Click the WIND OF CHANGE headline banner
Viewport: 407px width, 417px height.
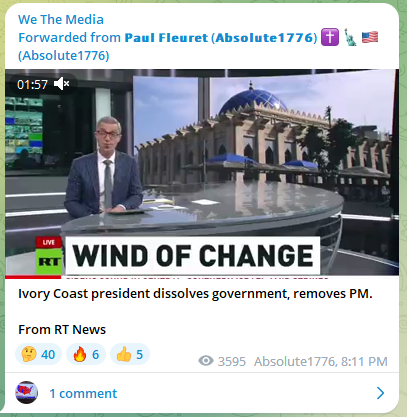click(x=192, y=256)
